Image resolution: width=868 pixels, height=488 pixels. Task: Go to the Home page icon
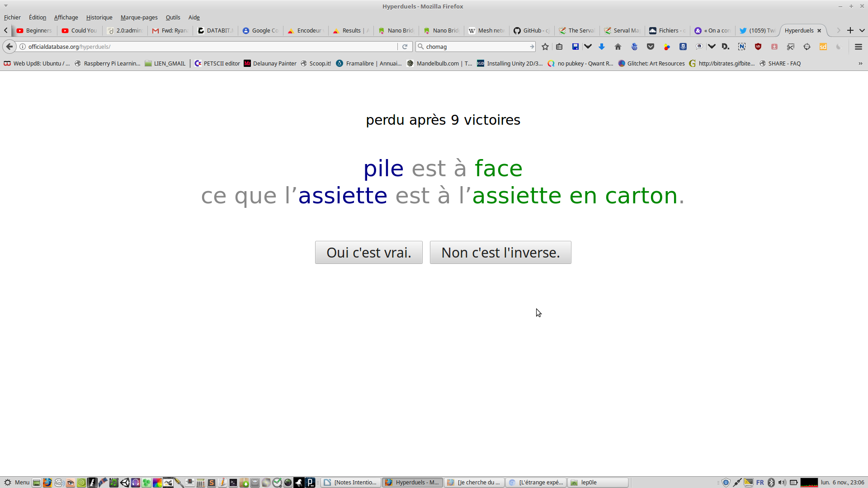(x=618, y=47)
